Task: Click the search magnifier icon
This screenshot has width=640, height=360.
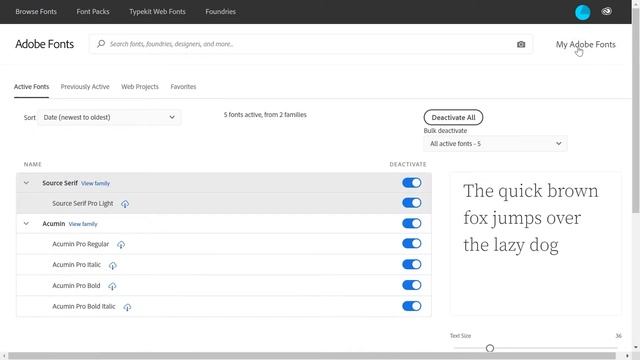Action: 101,44
